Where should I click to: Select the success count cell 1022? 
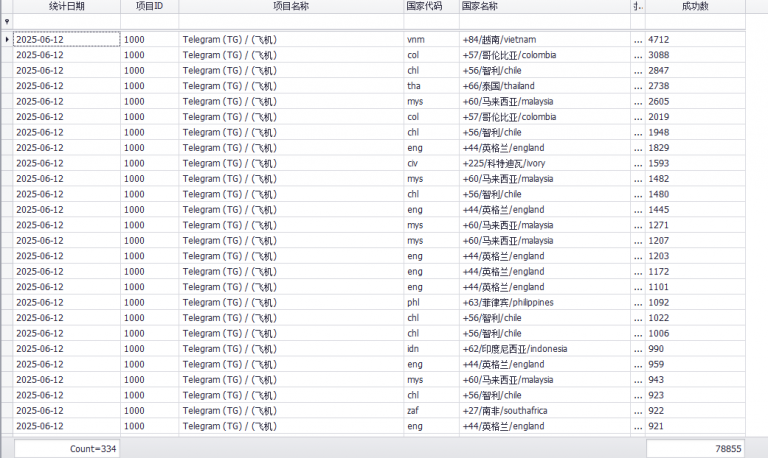tap(695, 318)
